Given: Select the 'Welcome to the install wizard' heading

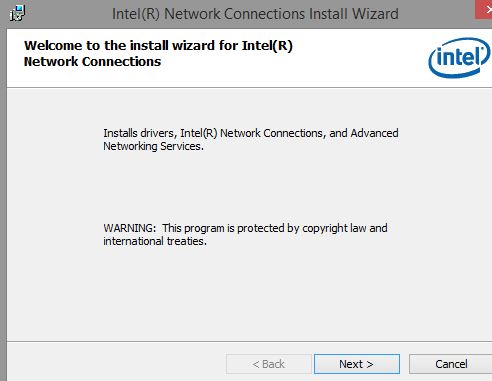Looking at the screenshot, I should tap(158, 46).
